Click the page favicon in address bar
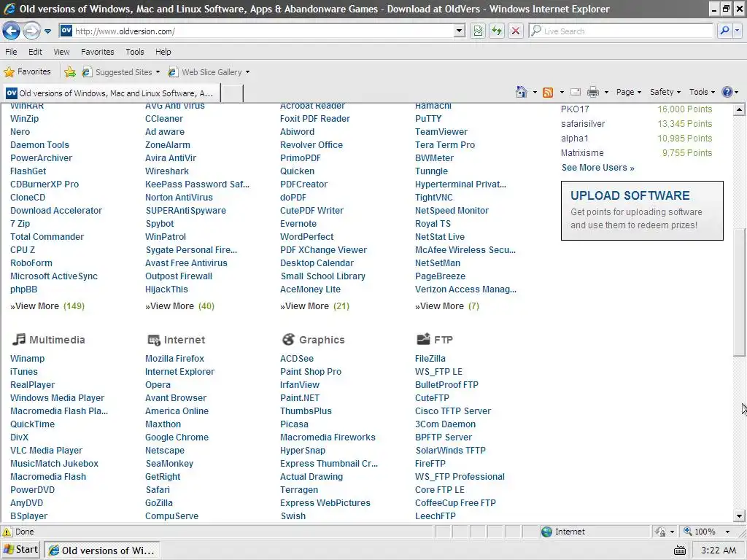 [x=66, y=31]
